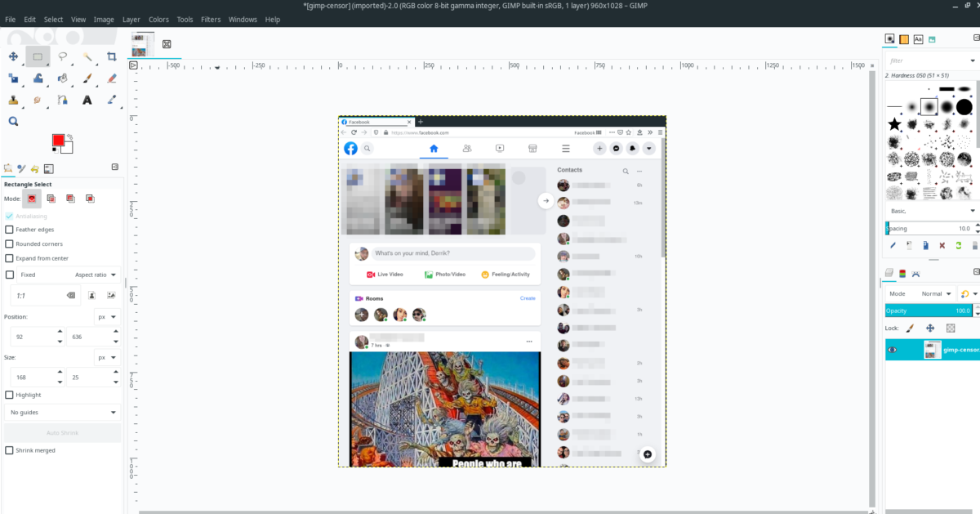Viewport: 980px width, 514px height.
Task: Open the Aspect ratio dropdown
Action: click(96, 275)
